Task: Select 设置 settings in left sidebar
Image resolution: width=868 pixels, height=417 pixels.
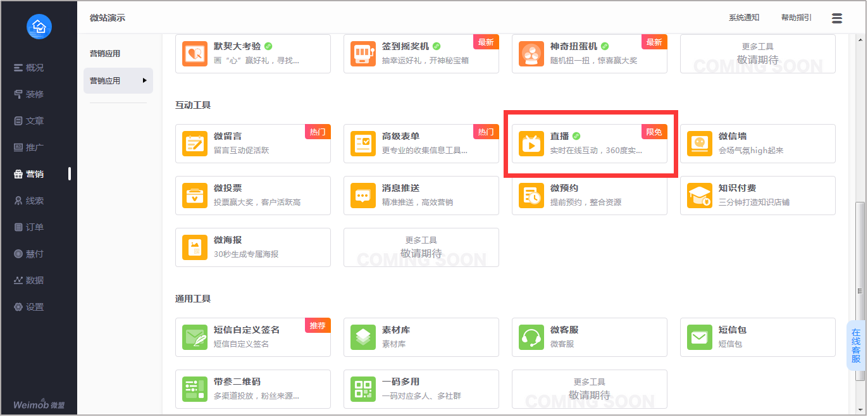Action: point(35,307)
